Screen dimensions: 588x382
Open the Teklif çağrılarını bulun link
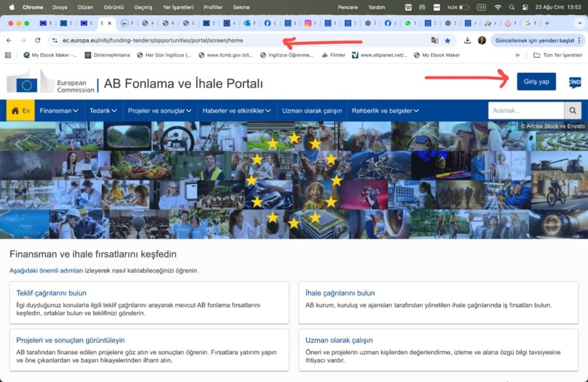point(51,293)
